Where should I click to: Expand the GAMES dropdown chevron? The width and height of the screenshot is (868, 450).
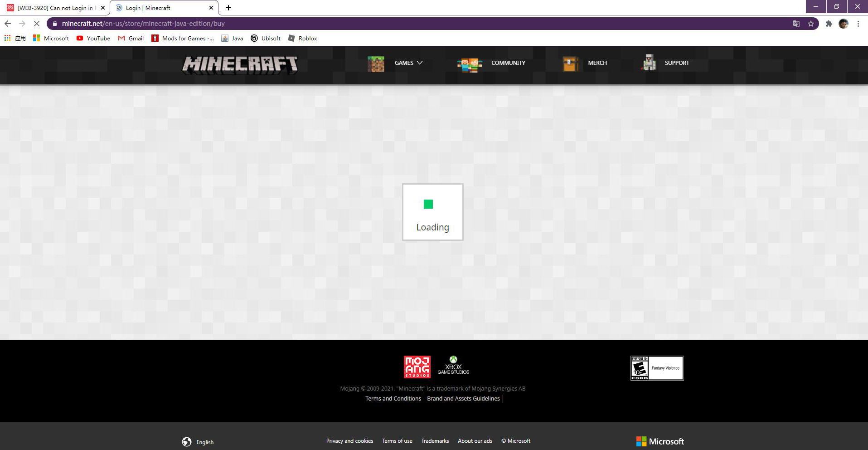click(420, 63)
